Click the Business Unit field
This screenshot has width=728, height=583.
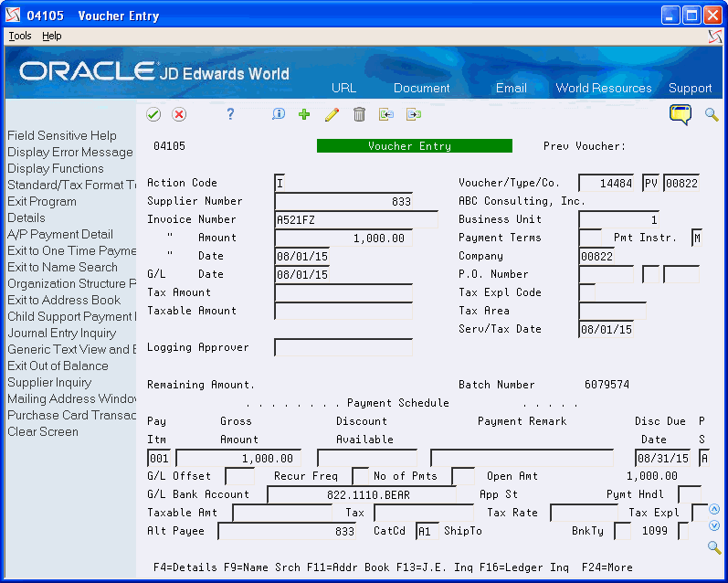pyautogui.click(x=618, y=219)
